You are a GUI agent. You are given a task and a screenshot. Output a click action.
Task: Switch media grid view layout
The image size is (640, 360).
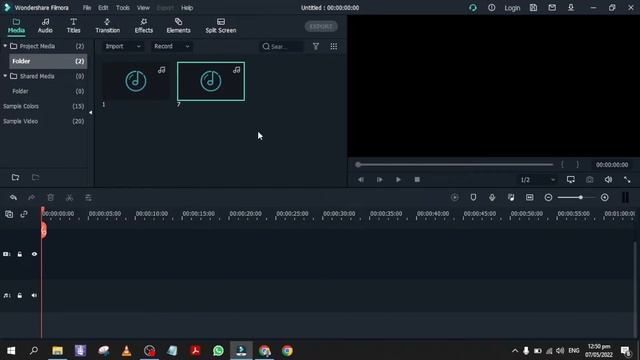333,47
